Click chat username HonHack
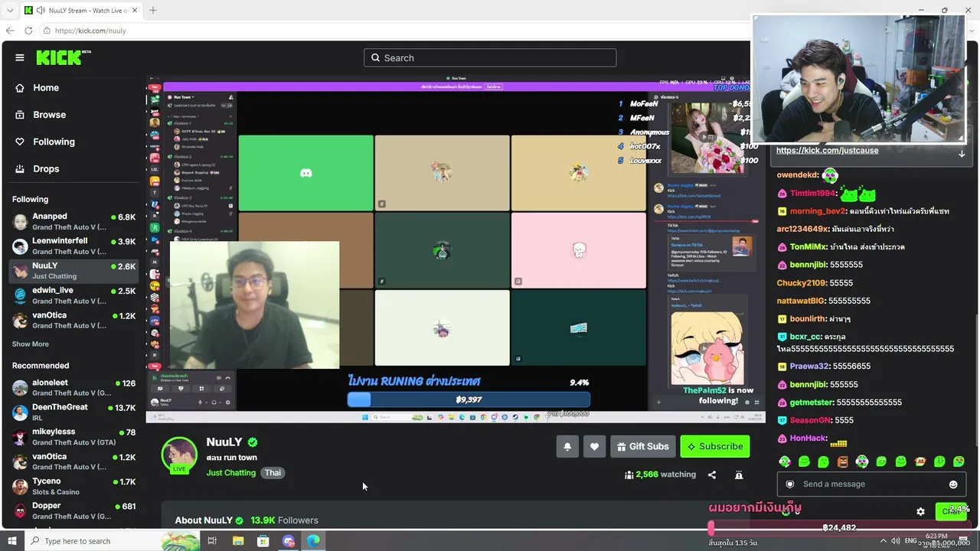The width and height of the screenshot is (980, 551). click(x=808, y=439)
